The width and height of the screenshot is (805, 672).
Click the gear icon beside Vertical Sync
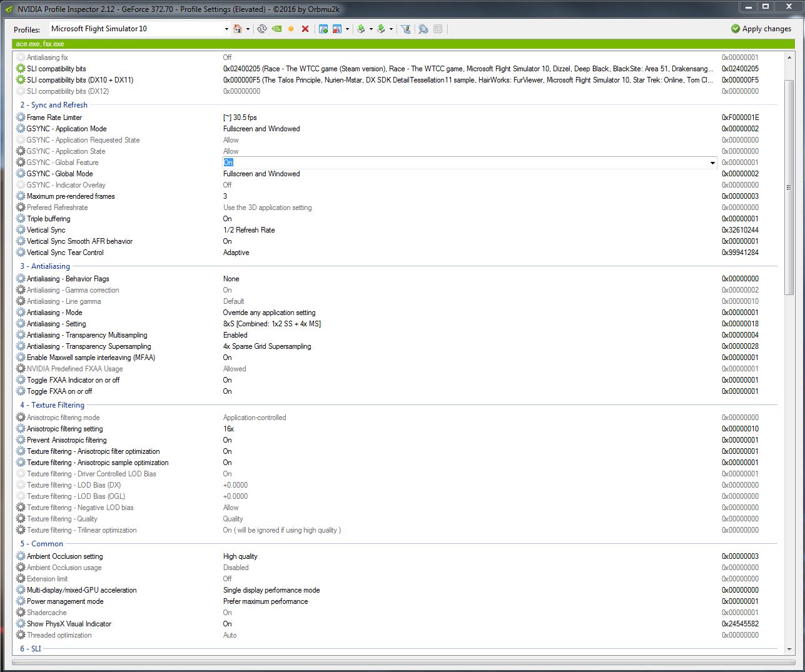tap(21, 230)
